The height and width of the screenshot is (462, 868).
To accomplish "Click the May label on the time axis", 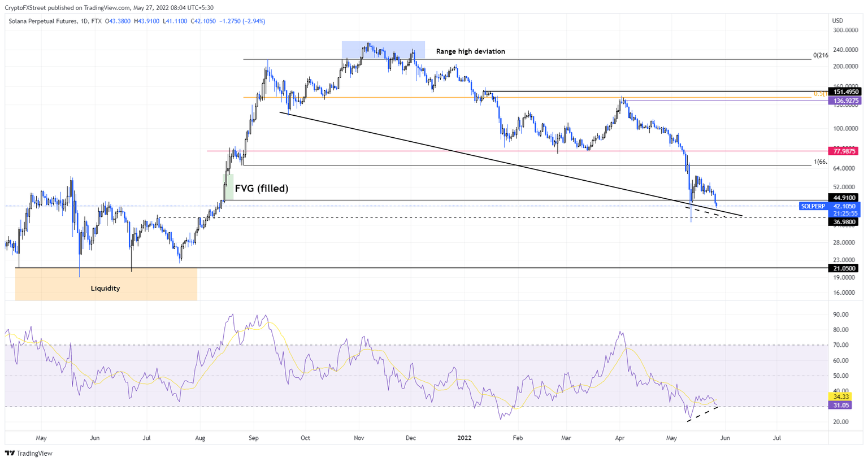I will point(41,438).
